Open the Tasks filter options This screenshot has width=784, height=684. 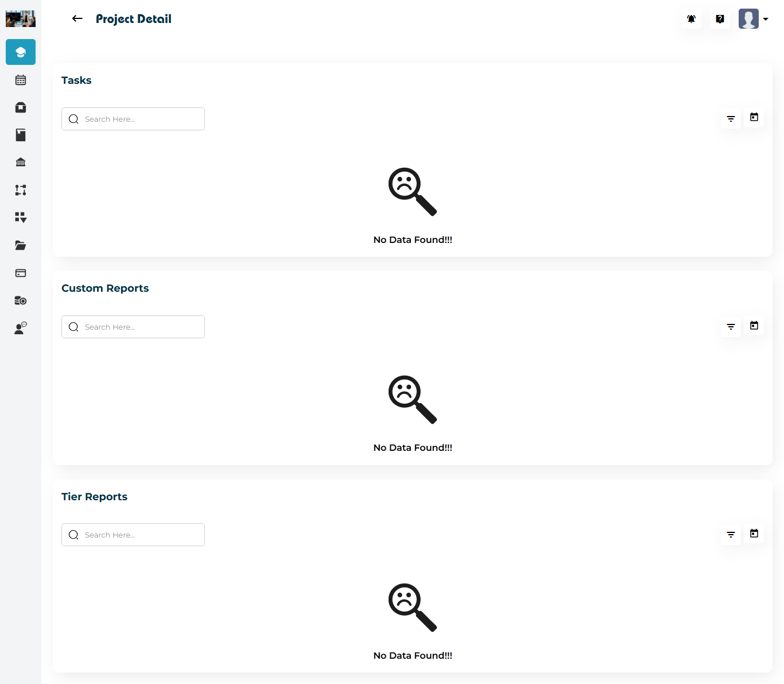coord(731,118)
